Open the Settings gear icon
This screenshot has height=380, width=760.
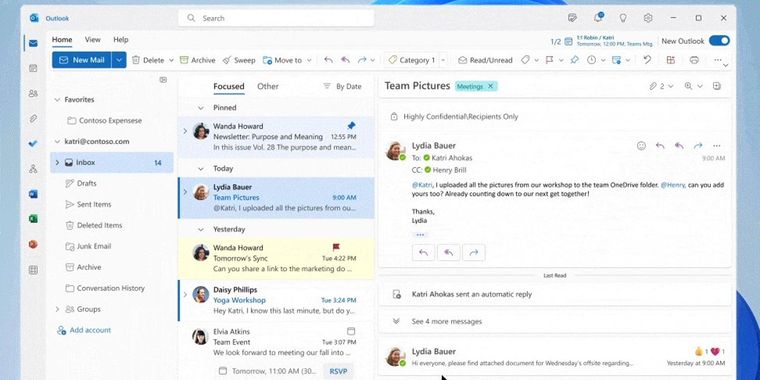click(x=648, y=18)
